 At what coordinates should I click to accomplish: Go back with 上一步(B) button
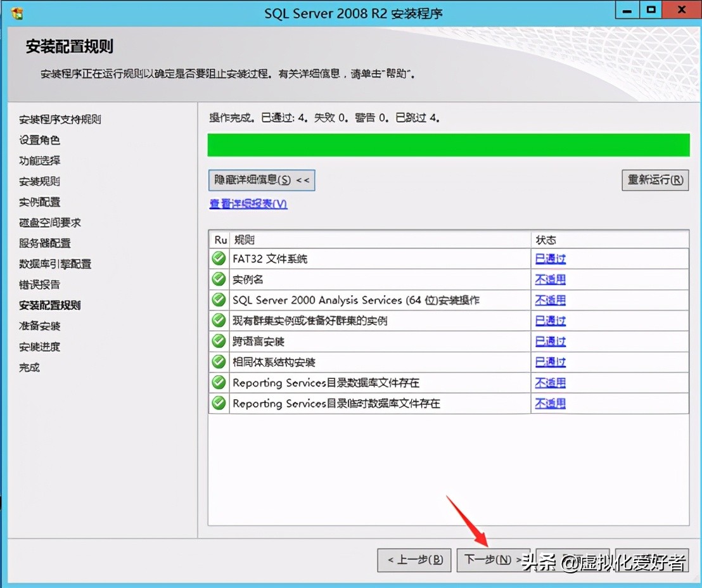click(414, 559)
